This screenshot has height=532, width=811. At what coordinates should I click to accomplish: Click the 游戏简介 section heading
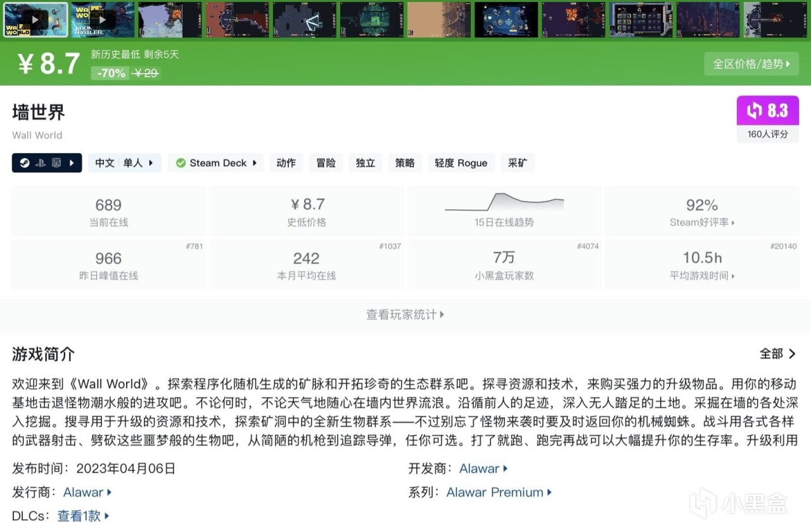tap(44, 354)
